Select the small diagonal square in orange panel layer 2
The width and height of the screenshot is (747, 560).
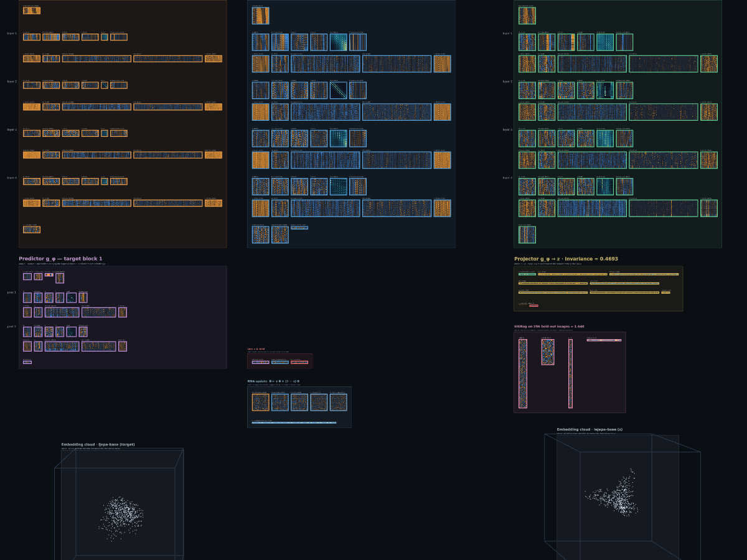[x=105, y=85]
